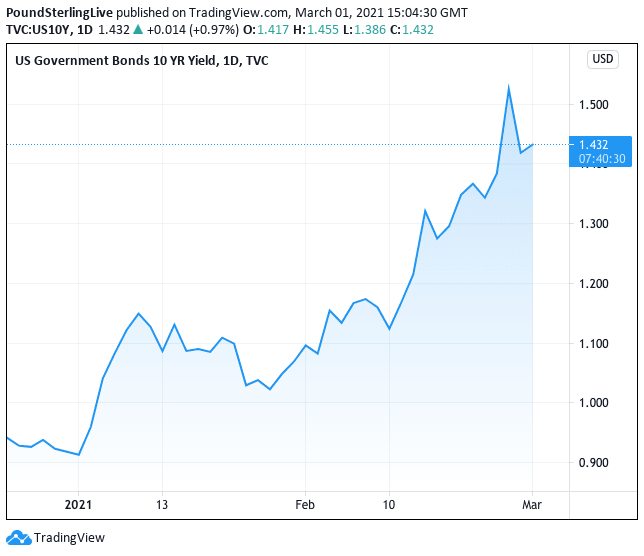Click the 1.500 price axis label
This screenshot has height=556, width=644.
click(x=593, y=104)
